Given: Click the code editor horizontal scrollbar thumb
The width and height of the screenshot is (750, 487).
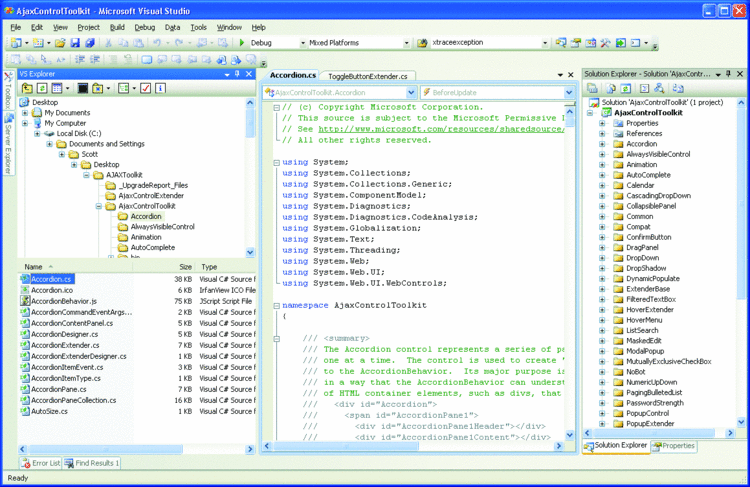Looking at the screenshot, I should 346,446.
